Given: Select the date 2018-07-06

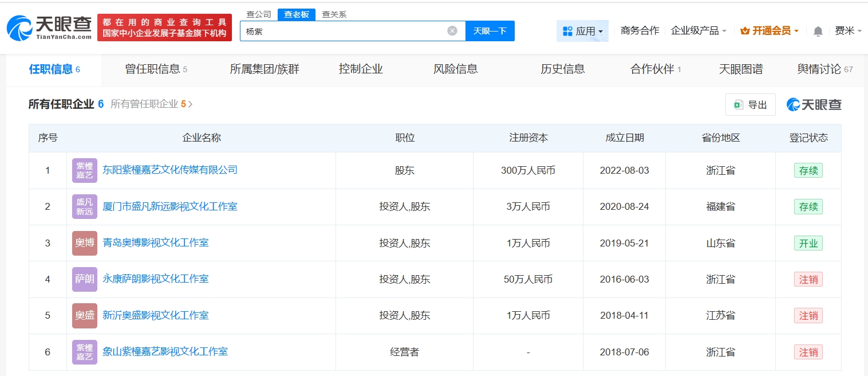Looking at the screenshot, I should coord(624,352).
